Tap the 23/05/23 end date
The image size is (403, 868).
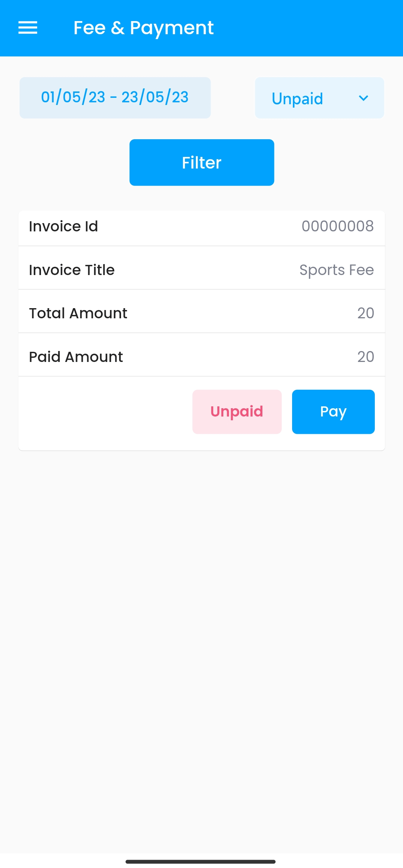pyautogui.click(x=155, y=97)
